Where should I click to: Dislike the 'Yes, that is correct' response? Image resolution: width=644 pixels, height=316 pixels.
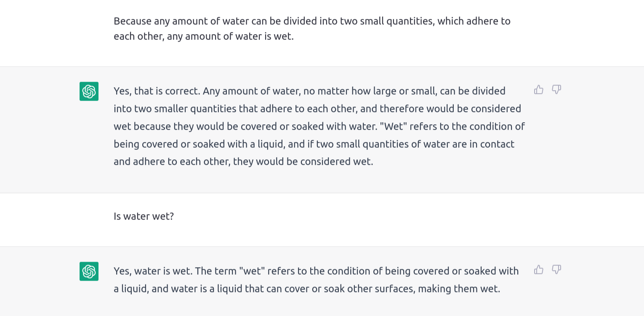click(556, 89)
